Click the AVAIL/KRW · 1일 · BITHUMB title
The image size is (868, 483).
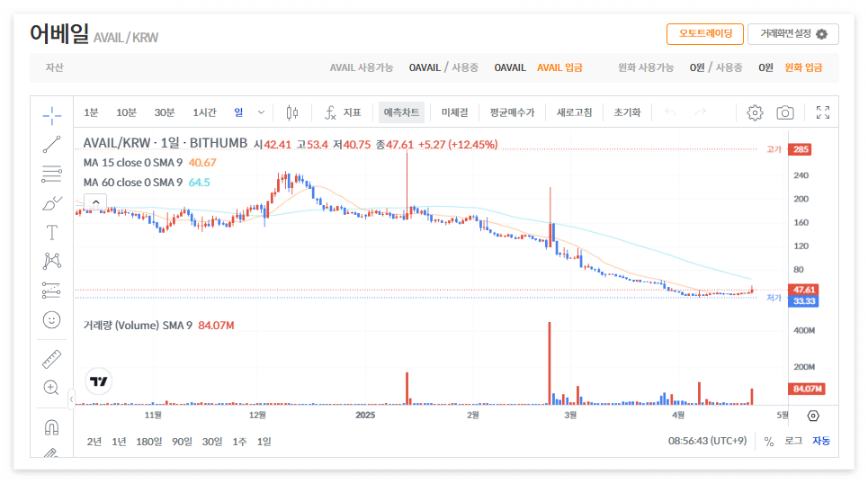(x=165, y=143)
